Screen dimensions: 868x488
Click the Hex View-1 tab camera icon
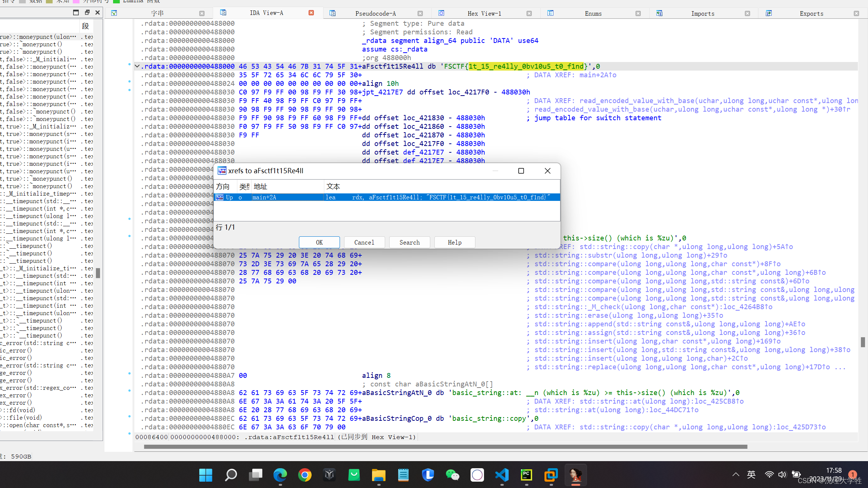pyautogui.click(x=441, y=13)
